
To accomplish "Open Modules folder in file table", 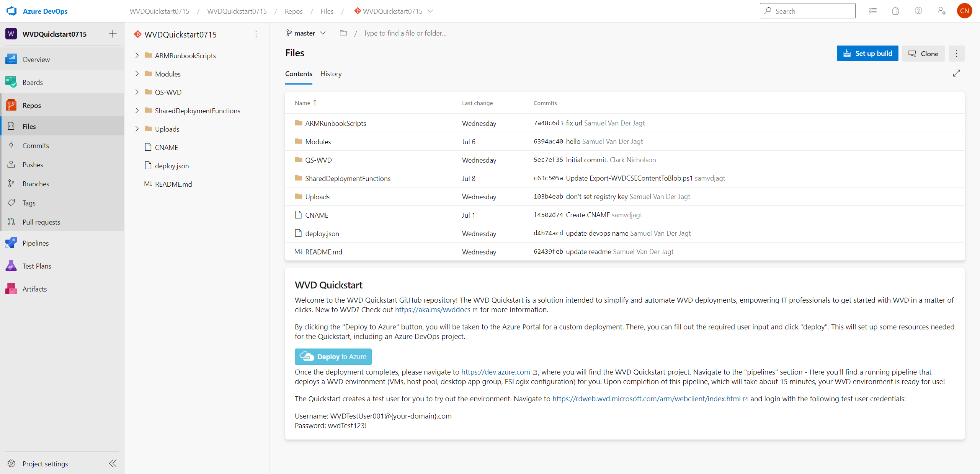I will tap(318, 142).
